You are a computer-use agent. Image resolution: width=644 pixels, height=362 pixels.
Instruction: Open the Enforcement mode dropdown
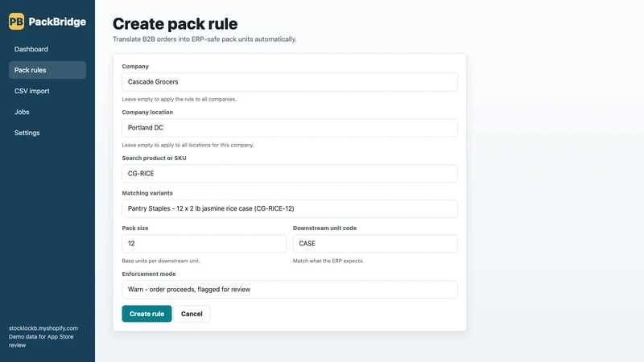pos(290,290)
